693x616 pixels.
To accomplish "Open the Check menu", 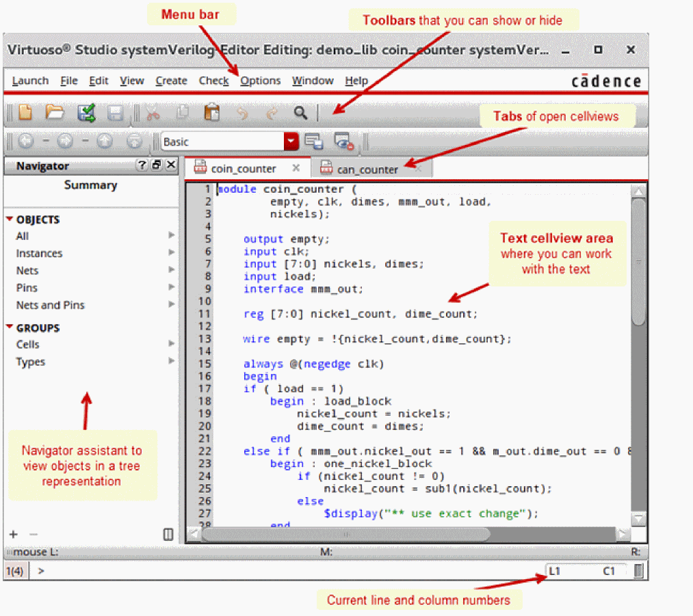I will pos(213,81).
